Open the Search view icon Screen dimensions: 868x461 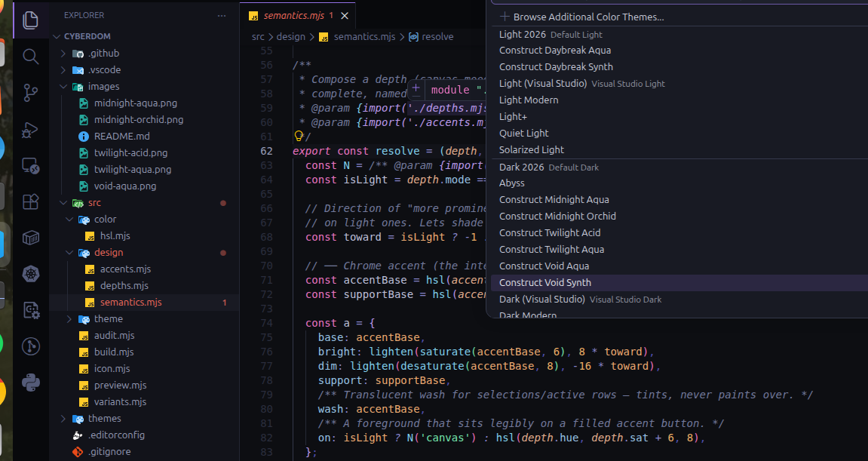click(30, 56)
